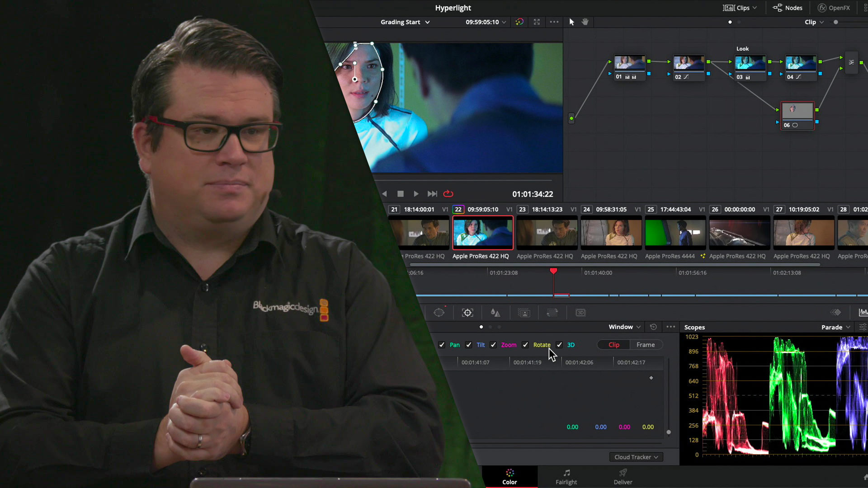Screen dimensions: 868x488
Task: Select the arrow pointer tool
Action: (571, 22)
